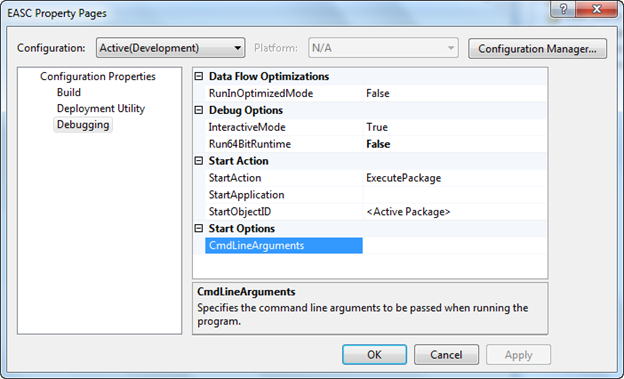Open the Configuration dropdown
The height and width of the screenshot is (379, 624).
(x=170, y=48)
